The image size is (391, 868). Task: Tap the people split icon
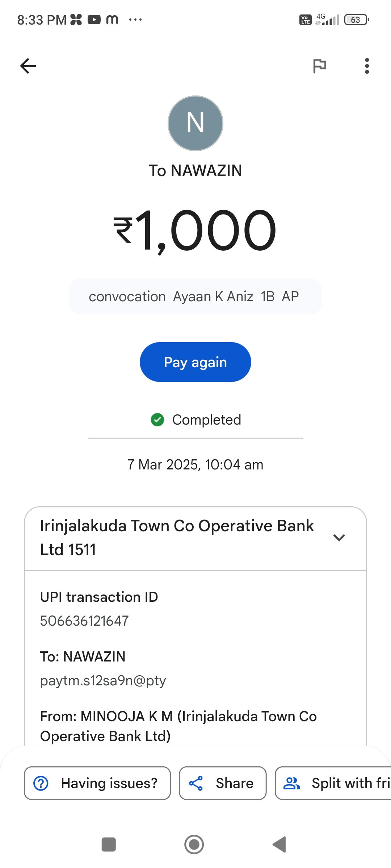(292, 783)
